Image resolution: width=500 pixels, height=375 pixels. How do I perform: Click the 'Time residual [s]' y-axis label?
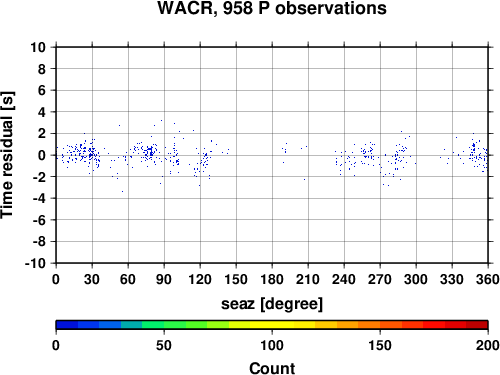[7, 155]
